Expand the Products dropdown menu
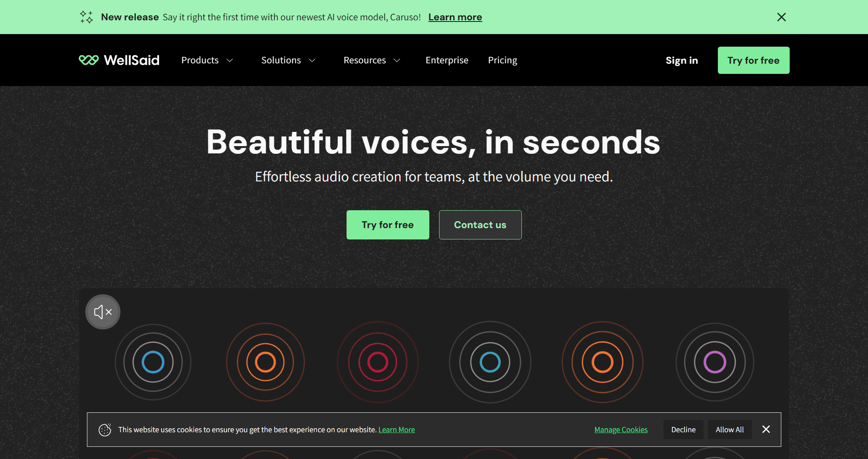Viewport: 868px width, 459px height. (x=207, y=60)
